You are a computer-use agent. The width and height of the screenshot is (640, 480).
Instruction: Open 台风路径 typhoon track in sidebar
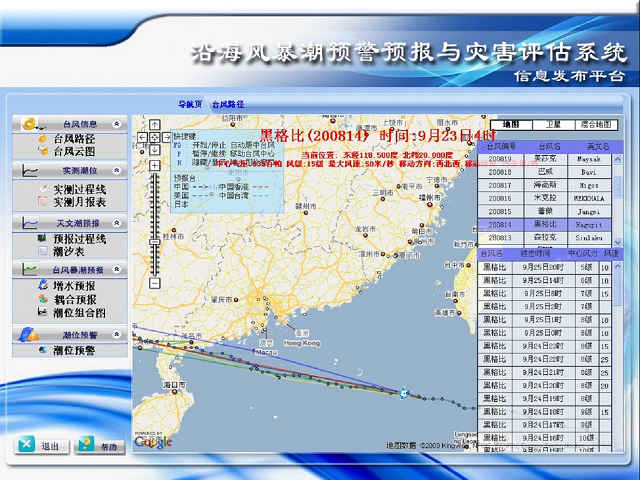(x=73, y=139)
